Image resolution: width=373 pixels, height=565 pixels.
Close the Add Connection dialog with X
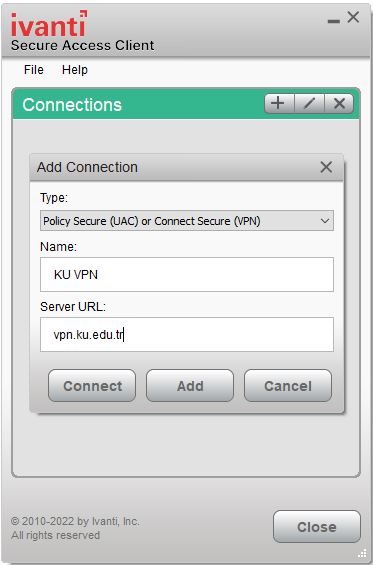pyautogui.click(x=326, y=167)
